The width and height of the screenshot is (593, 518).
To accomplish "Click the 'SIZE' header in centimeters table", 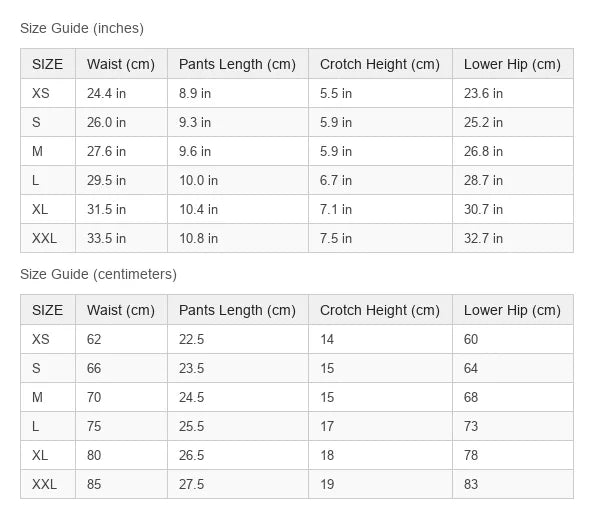I will coord(48,310).
